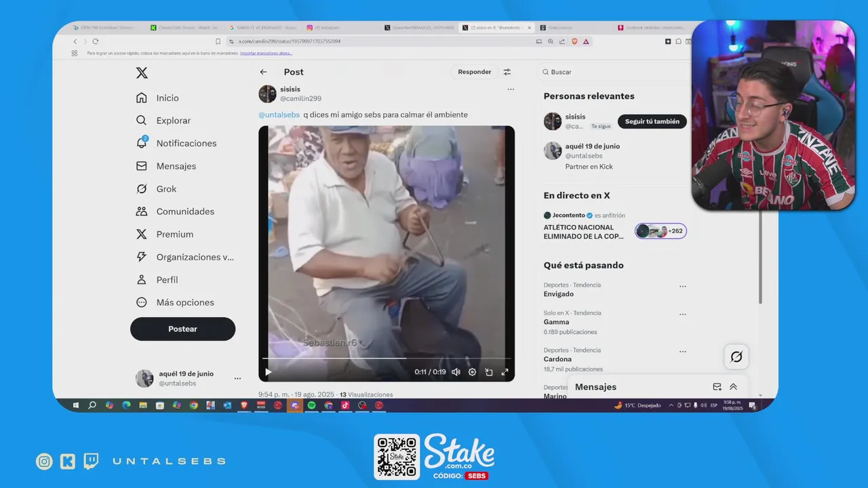This screenshot has width=868, height=488.
Task: Open Spotify from the taskbar
Action: coord(312,405)
